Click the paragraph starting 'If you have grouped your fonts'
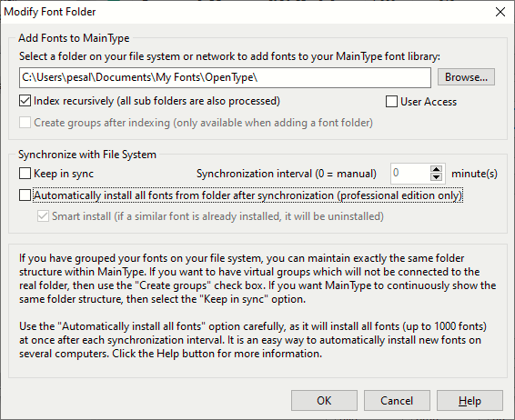Viewport: 515px width, 420px height. [x=257, y=278]
